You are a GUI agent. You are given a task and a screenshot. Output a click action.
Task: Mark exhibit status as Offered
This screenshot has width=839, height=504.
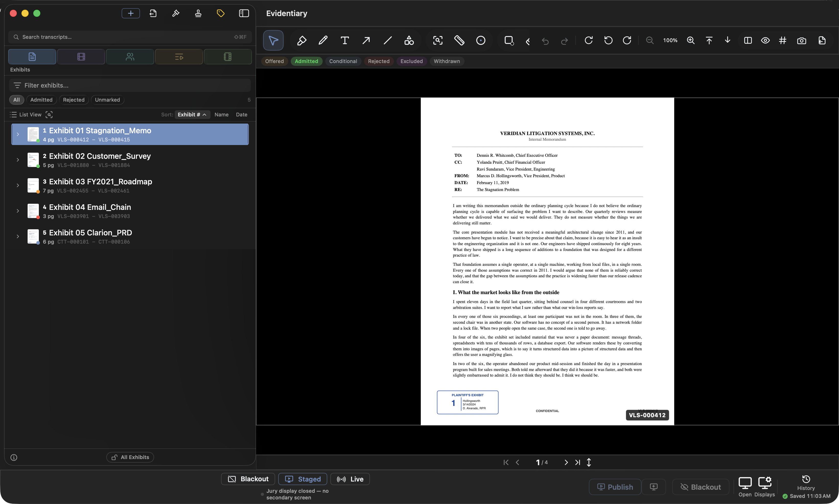(274, 61)
